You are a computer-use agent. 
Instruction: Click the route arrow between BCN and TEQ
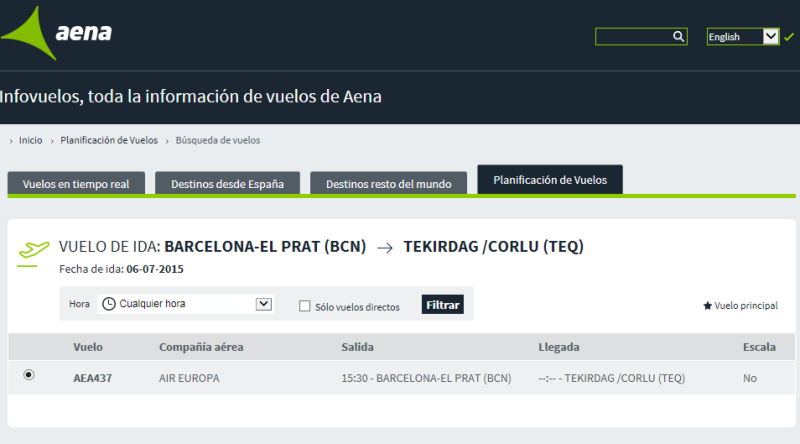click(x=385, y=248)
